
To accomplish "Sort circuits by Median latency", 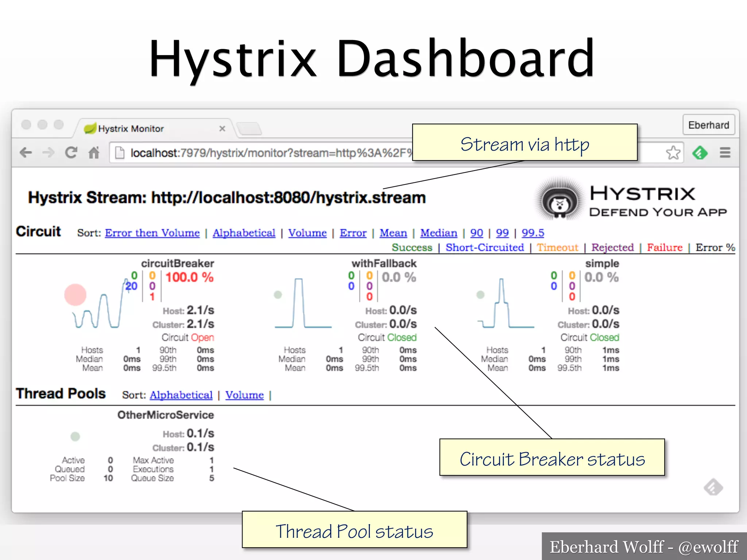I will [438, 233].
